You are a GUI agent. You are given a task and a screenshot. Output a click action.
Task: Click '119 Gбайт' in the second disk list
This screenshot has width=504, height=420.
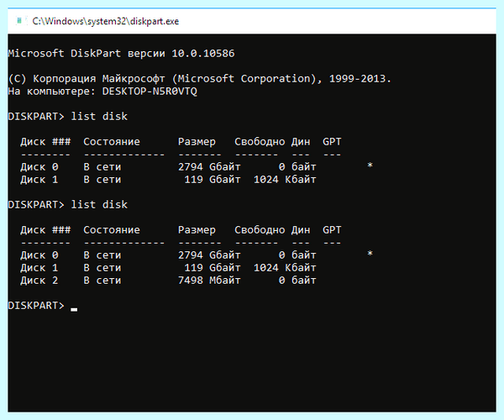pyautogui.click(x=213, y=268)
